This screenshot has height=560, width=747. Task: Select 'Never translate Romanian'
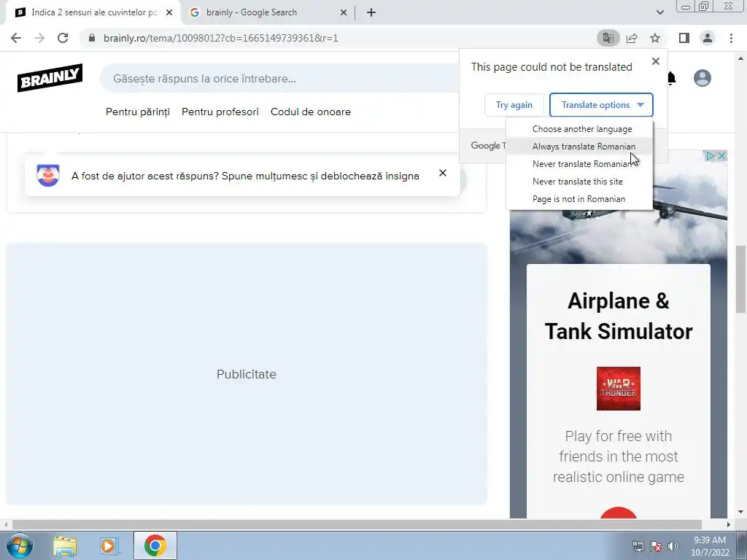[x=579, y=164]
